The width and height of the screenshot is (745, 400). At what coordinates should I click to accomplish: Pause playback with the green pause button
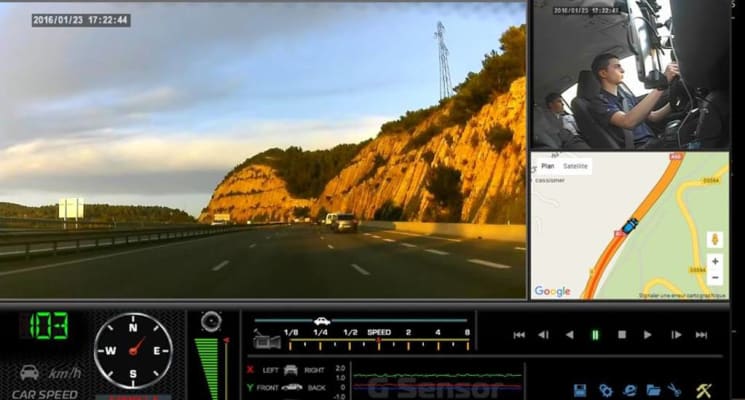click(x=595, y=335)
